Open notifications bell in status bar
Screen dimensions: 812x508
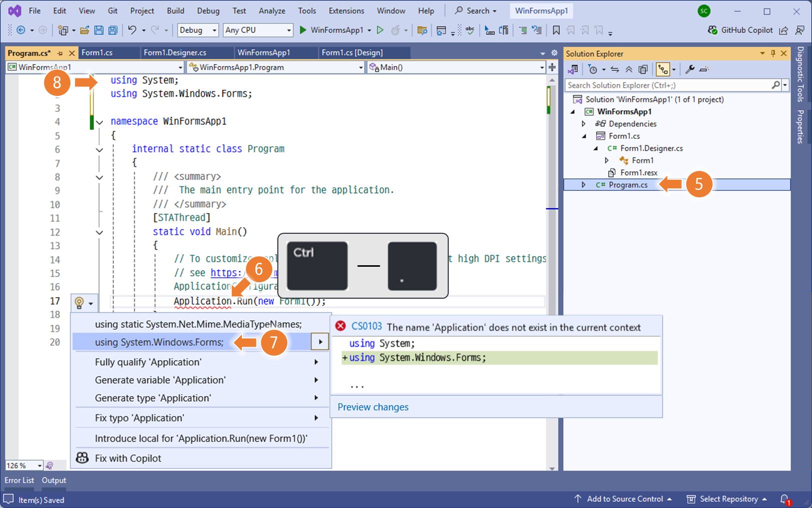click(785, 499)
